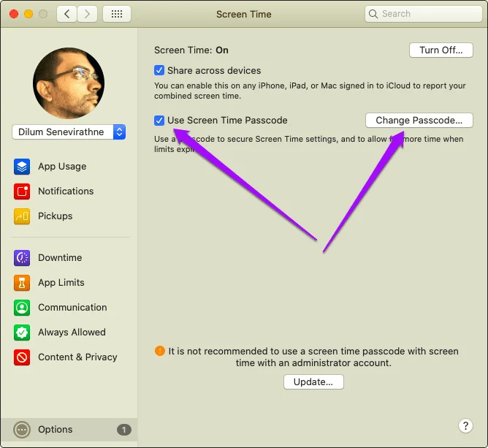Click the Update... button
Image resolution: width=488 pixels, height=448 pixels.
pyautogui.click(x=313, y=382)
